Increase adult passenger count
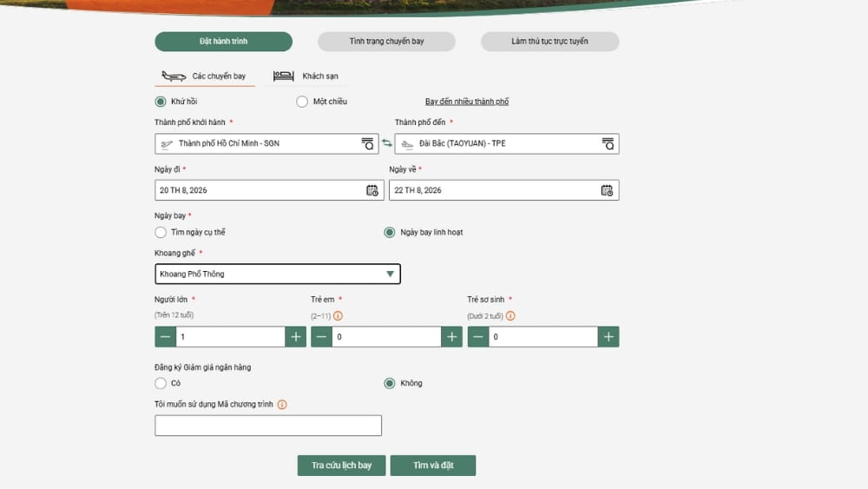 (296, 337)
